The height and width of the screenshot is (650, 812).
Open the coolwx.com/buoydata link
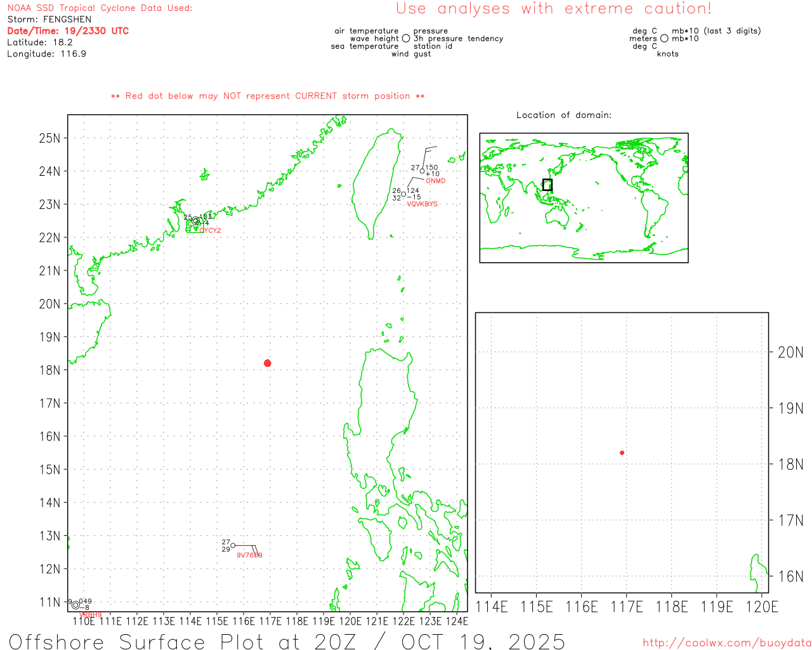tap(726, 643)
